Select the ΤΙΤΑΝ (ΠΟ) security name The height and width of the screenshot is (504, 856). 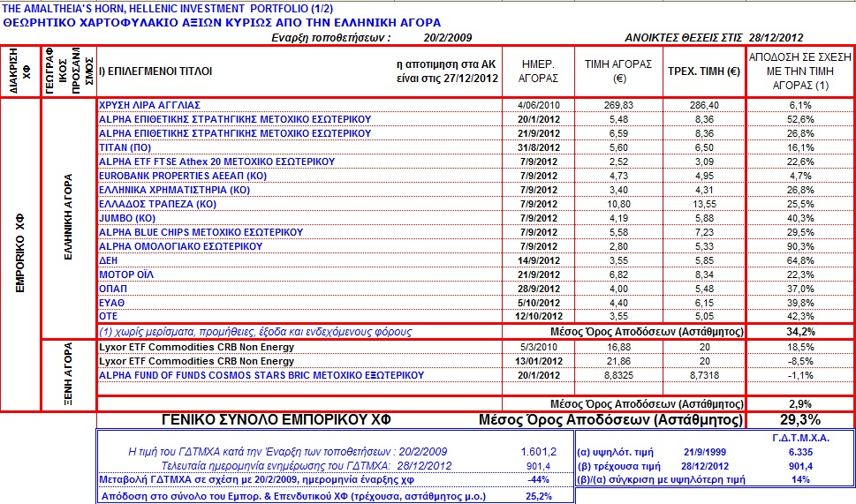tap(125, 147)
